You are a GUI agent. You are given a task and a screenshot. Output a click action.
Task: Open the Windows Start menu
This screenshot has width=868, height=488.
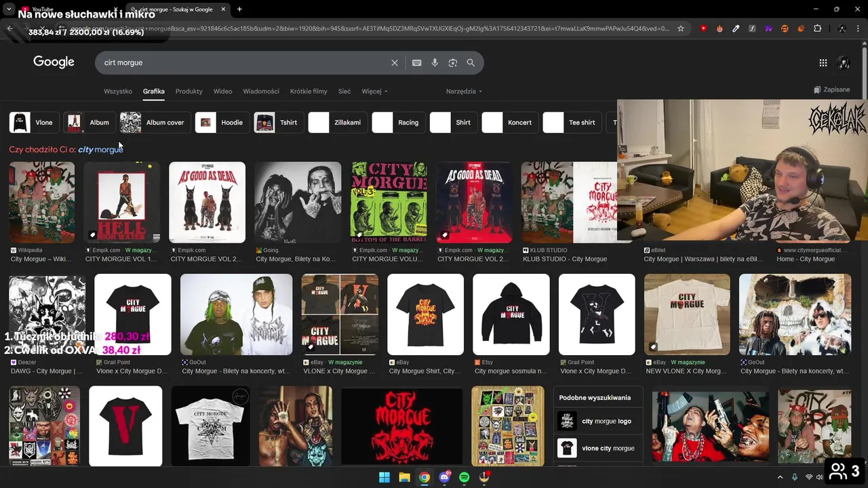tap(384, 477)
